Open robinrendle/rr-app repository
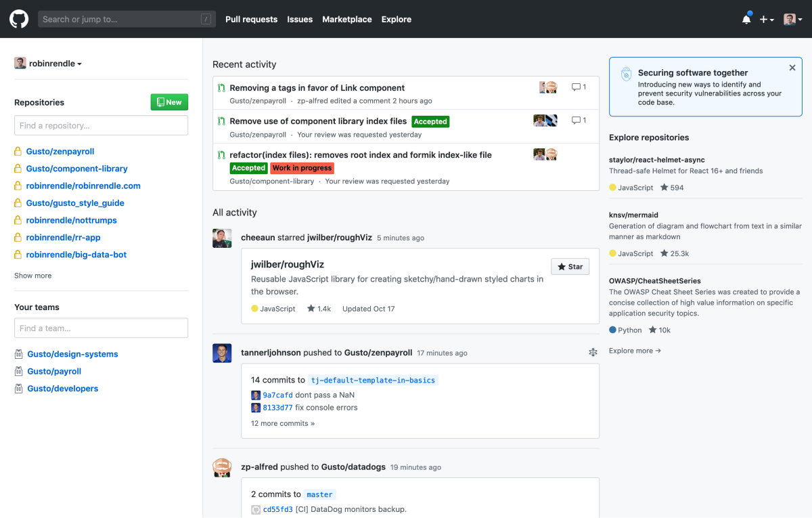812x518 pixels. tap(64, 238)
